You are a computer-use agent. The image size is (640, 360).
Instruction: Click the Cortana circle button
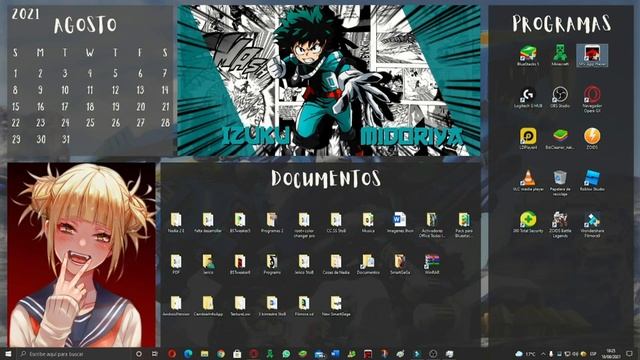tap(139, 353)
